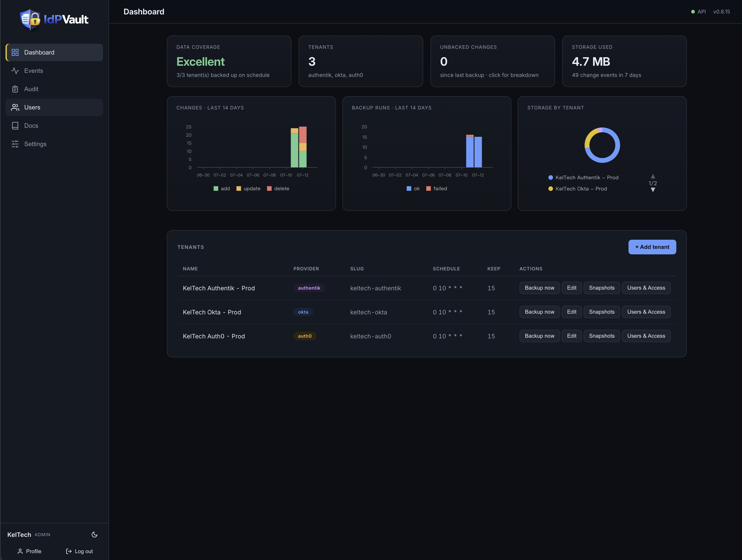The image size is (742, 560).
Task: Click the authentik provider badge
Action: coord(309,288)
